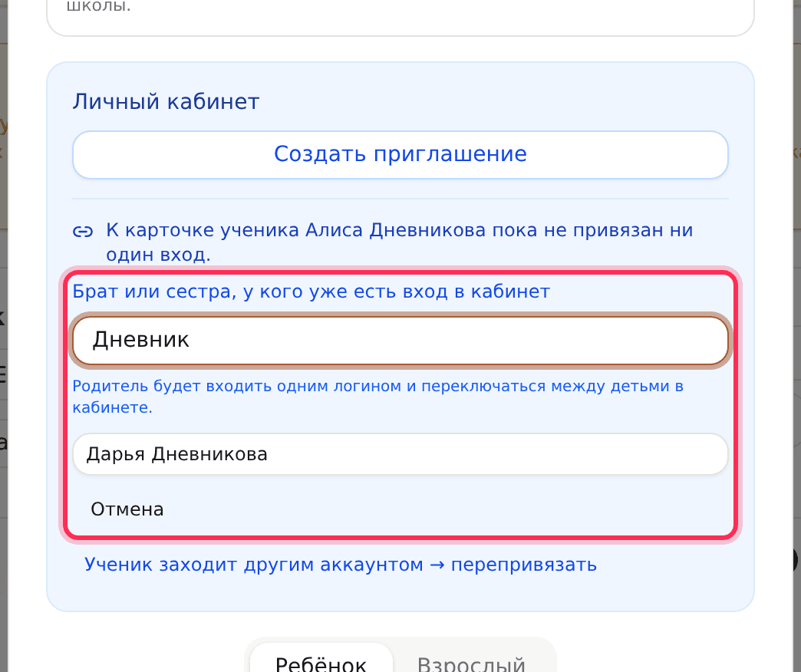801x672 pixels.
Task: Click the Создать приглашение button
Action: [400, 155]
